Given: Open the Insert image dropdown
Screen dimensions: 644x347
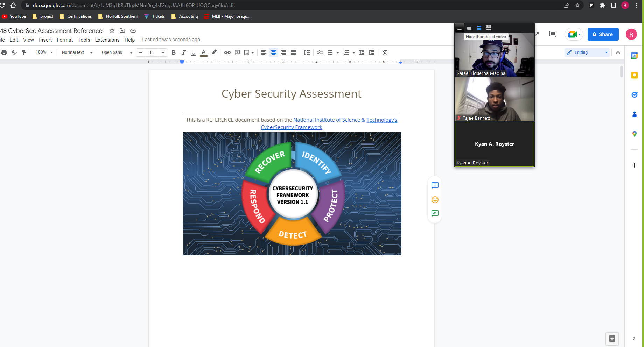Looking at the screenshot, I should click(x=249, y=52).
